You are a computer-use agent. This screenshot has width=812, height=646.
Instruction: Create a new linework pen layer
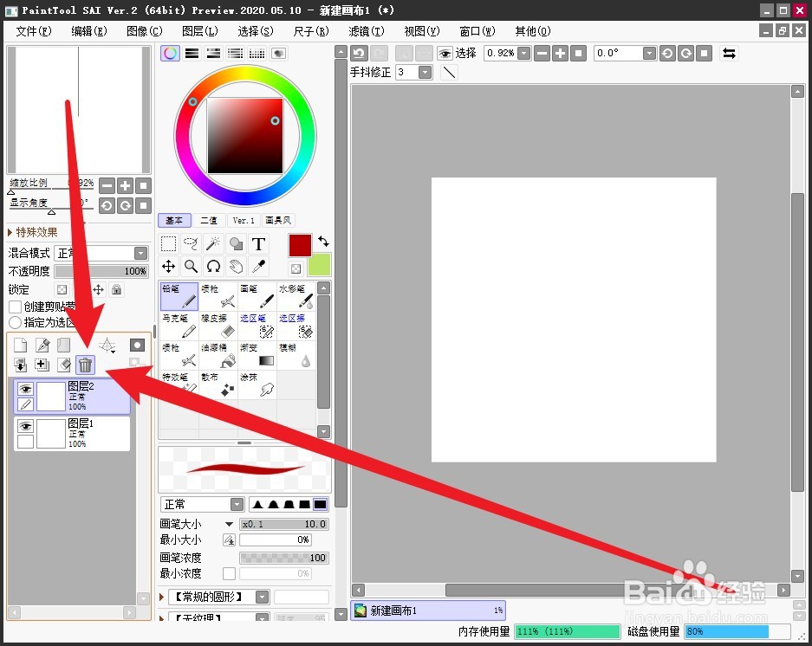pyautogui.click(x=42, y=345)
